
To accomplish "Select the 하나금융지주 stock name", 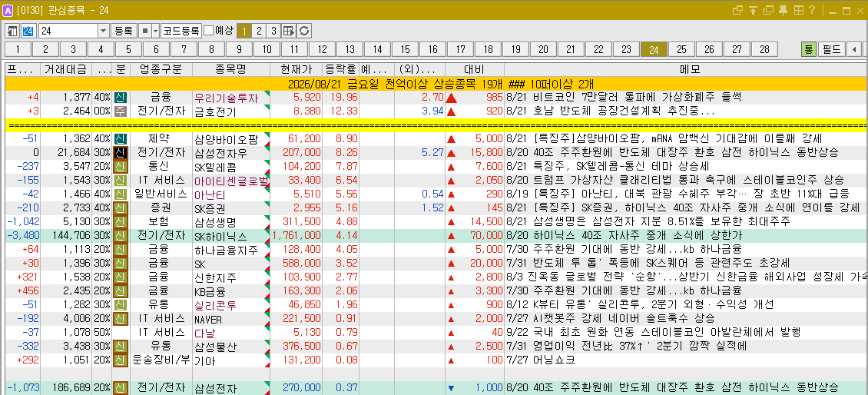I will (227, 250).
